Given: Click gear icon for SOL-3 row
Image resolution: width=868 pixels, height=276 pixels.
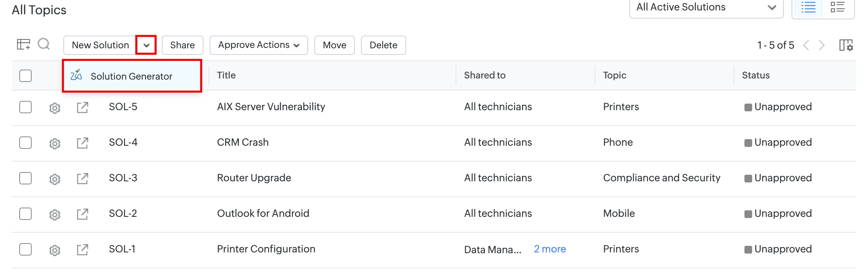Looking at the screenshot, I should (x=55, y=179).
